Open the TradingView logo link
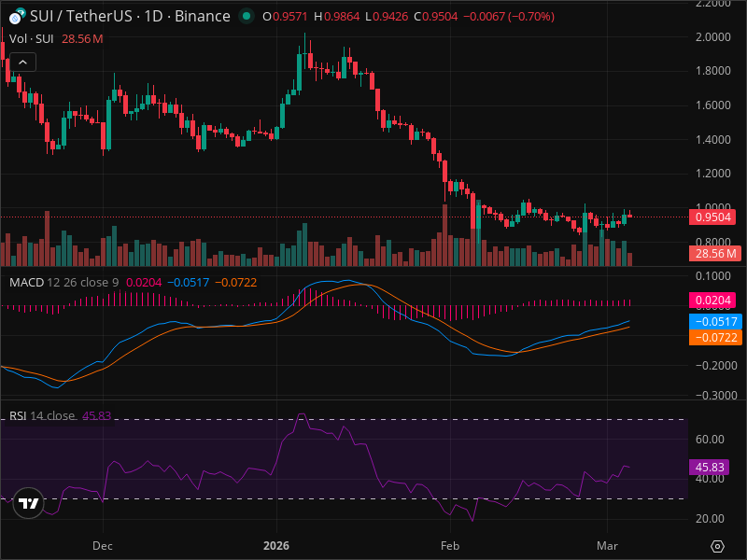Image resolution: width=747 pixels, height=560 pixels. (28, 503)
